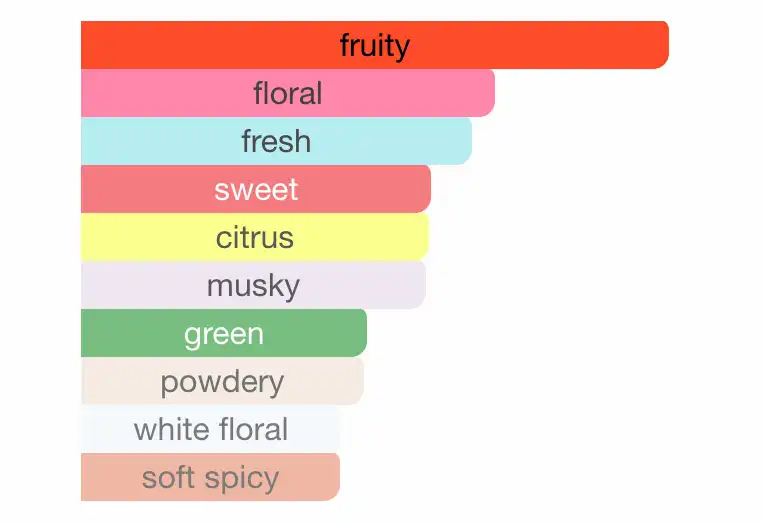This screenshot has height=524, width=764.
Task: Click the 'musky' text label
Action: 253,286
